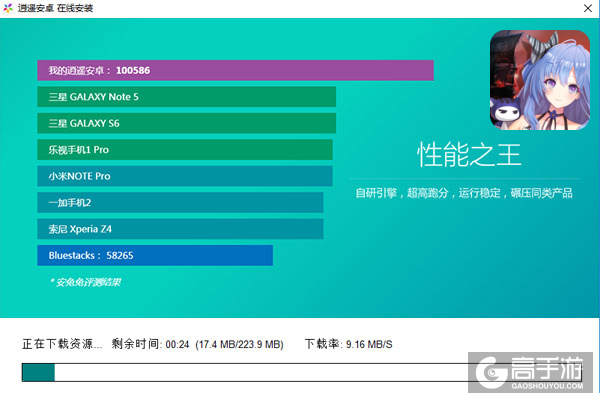Click the 正在下载资源 status text
The width and height of the screenshot is (600, 393).
pyautogui.click(x=62, y=344)
